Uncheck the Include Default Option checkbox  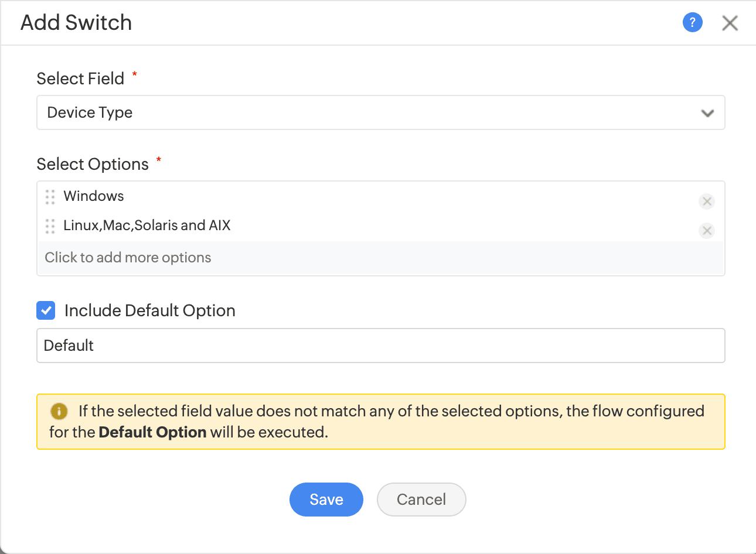pyautogui.click(x=46, y=310)
